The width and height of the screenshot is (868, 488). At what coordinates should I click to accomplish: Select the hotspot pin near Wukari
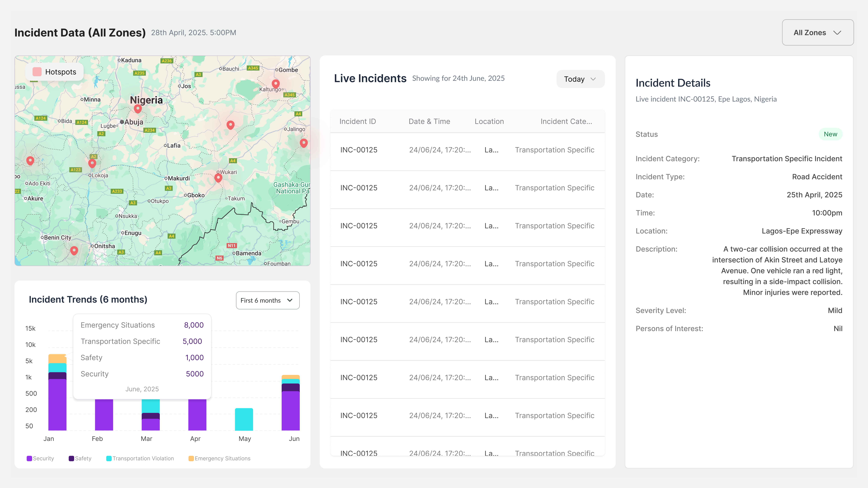(x=218, y=177)
